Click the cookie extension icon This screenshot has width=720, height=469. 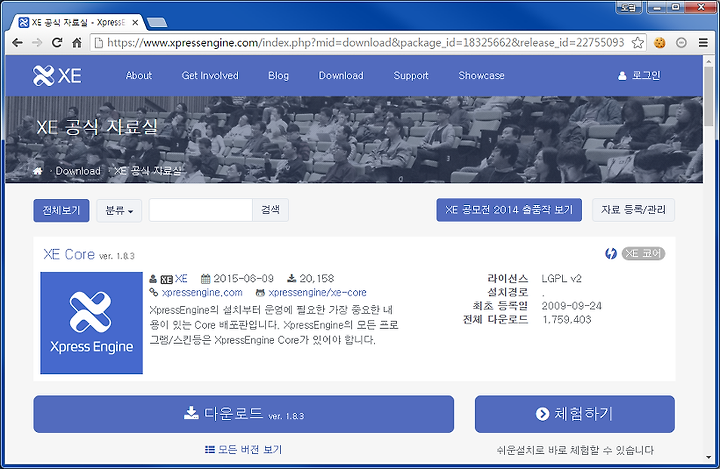pos(659,43)
